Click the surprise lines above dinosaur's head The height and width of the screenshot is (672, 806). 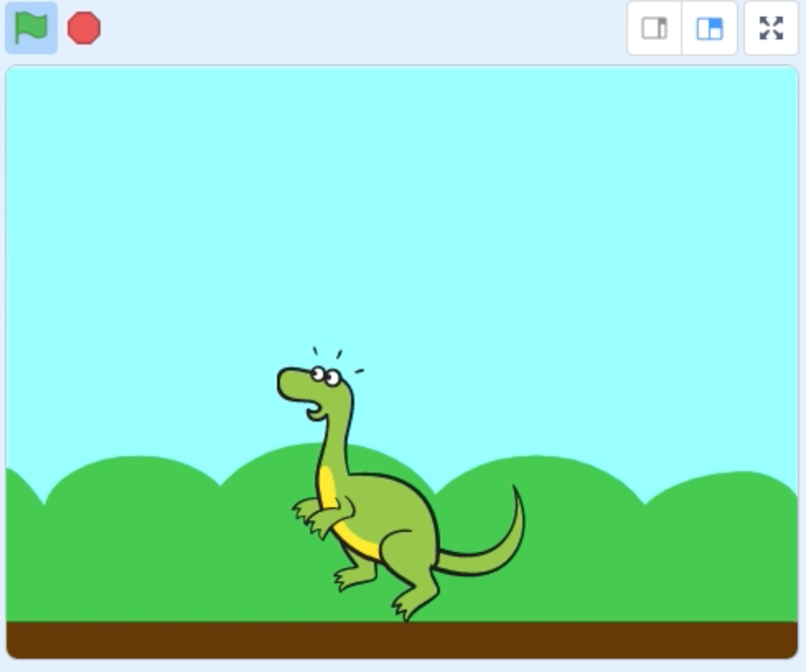(337, 355)
